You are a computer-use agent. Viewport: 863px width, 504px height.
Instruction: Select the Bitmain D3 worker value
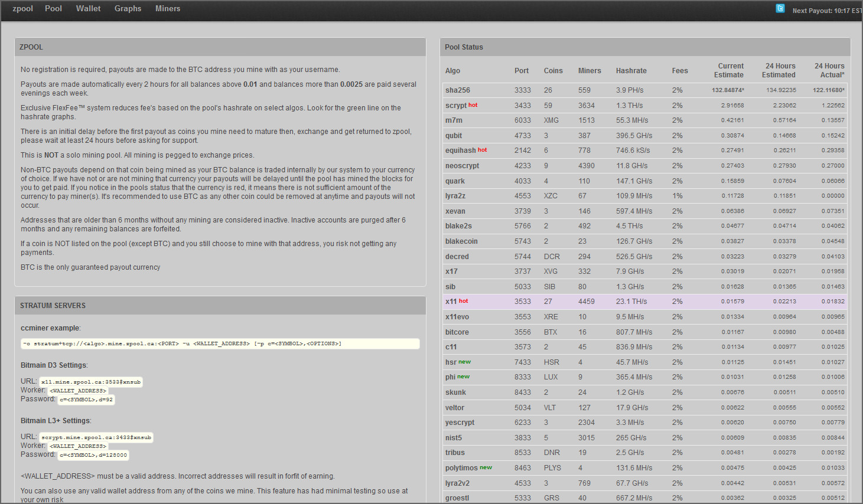[x=78, y=391]
